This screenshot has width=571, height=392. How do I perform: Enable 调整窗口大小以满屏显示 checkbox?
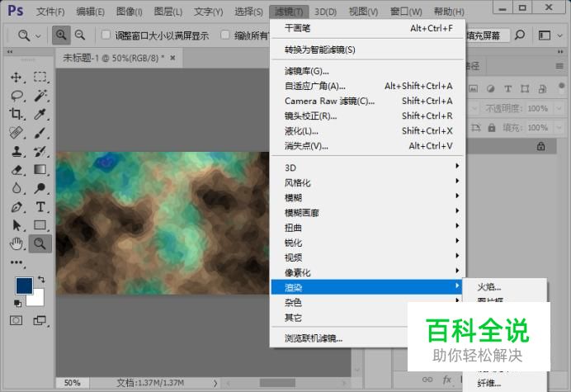[x=106, y=35]
